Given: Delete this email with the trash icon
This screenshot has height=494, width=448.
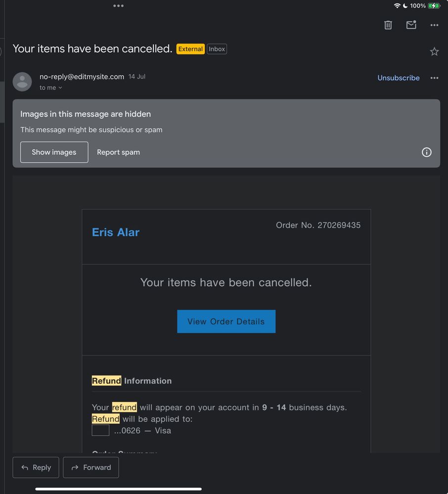Looking at the screenshot, I should (388, 25).
